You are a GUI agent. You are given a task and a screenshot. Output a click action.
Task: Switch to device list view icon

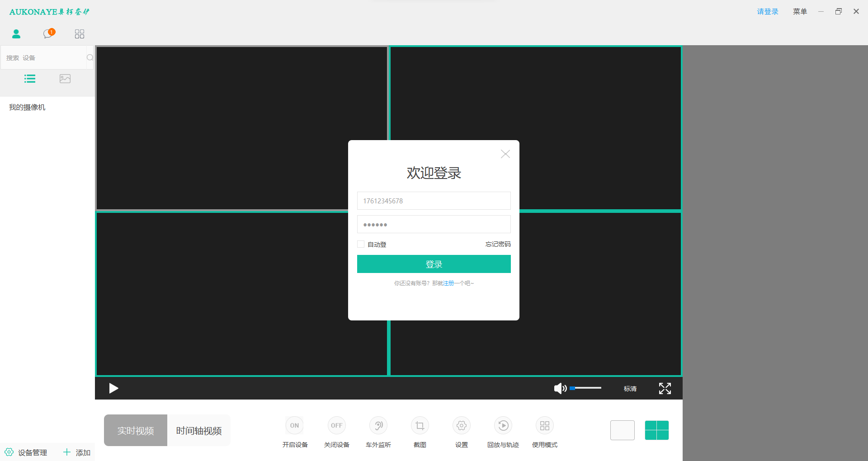point(30,79)
